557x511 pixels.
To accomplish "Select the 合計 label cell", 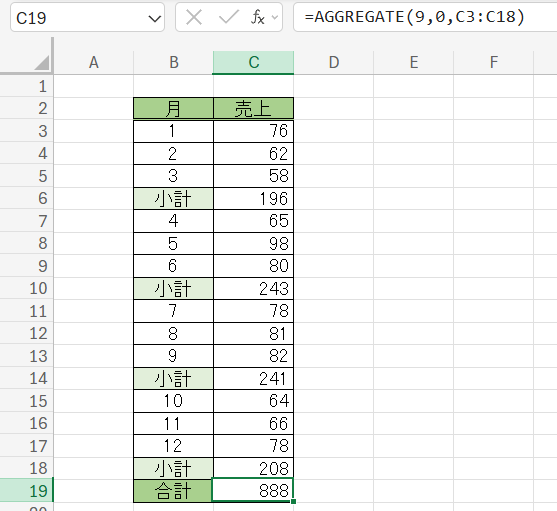I will coord(173,491).
